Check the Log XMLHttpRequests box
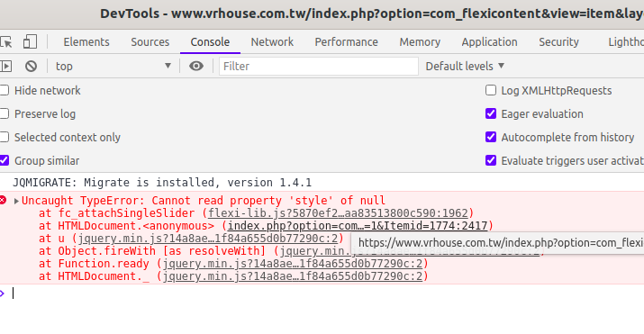Image resolution: width=644 pixels, height=334 pixels. click(x=491, y=90)
